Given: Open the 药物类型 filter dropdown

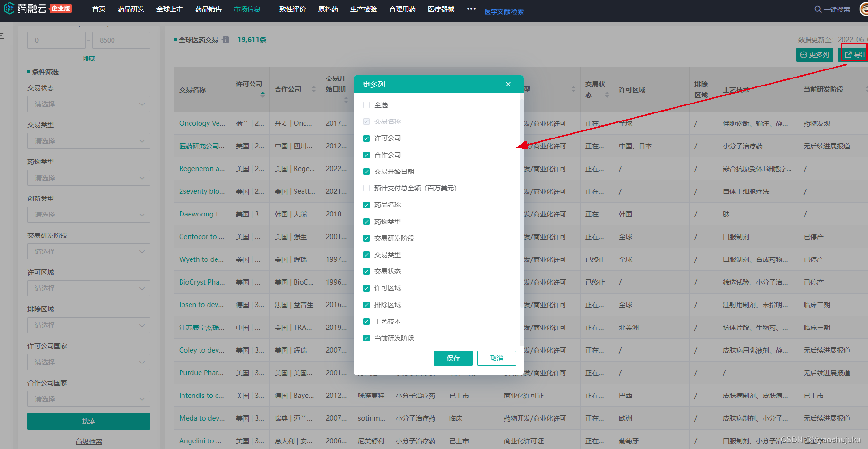Looking at the screenshot, I should click(x=88, y=178).
